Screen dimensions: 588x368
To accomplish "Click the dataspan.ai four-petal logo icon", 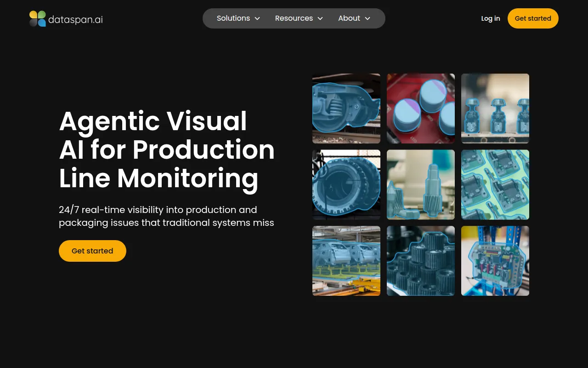I will coord(38,18).
